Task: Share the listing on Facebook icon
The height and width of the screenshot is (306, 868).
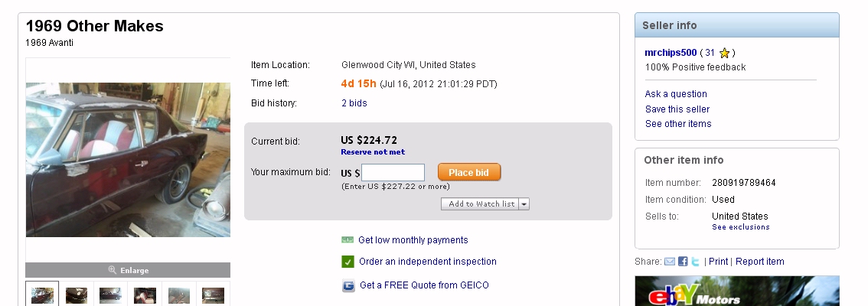Action: click(x=683, y=262)
